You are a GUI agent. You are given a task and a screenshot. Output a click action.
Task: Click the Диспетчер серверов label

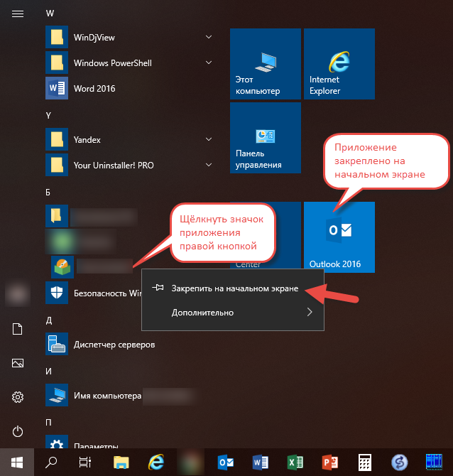[114, 345]
